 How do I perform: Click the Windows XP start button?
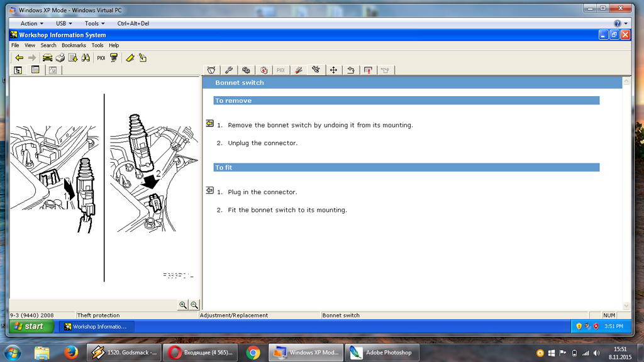pos(30,326)
